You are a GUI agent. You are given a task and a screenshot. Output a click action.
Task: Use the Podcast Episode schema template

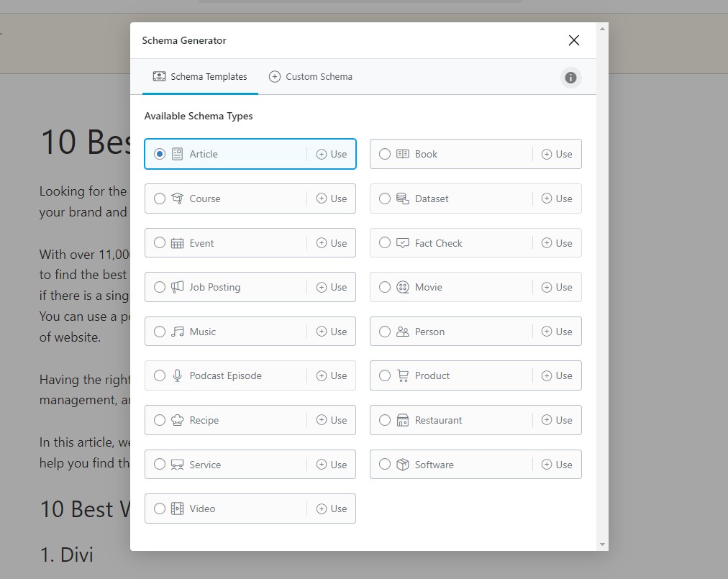coord(332,375)
